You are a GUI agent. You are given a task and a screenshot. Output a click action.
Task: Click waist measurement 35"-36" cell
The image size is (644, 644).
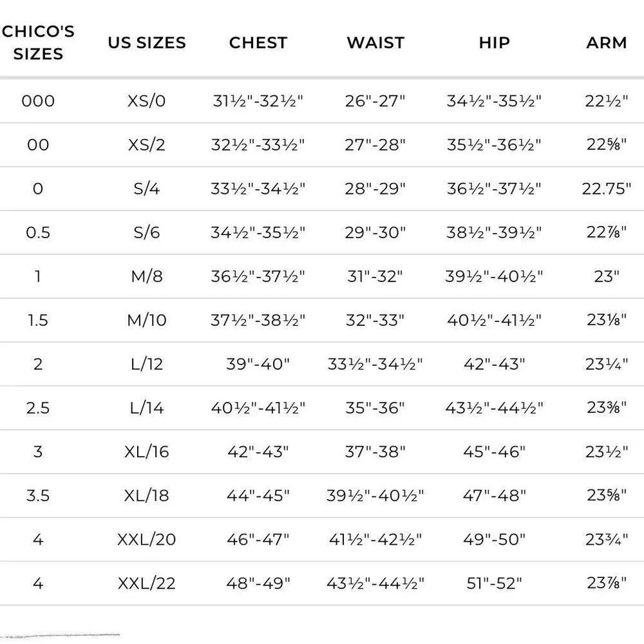(375, 408)
